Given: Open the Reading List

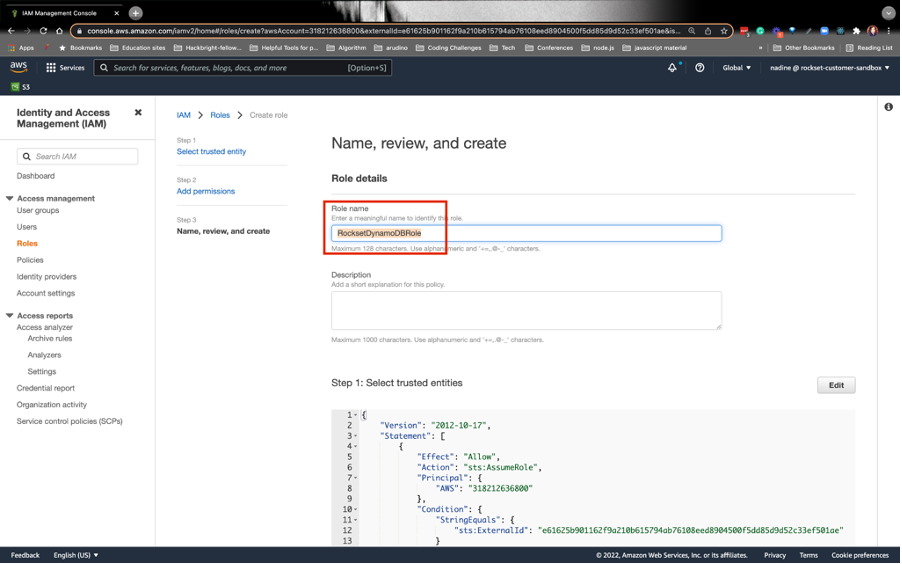Looking at the screenshot, I should point(869,48).
